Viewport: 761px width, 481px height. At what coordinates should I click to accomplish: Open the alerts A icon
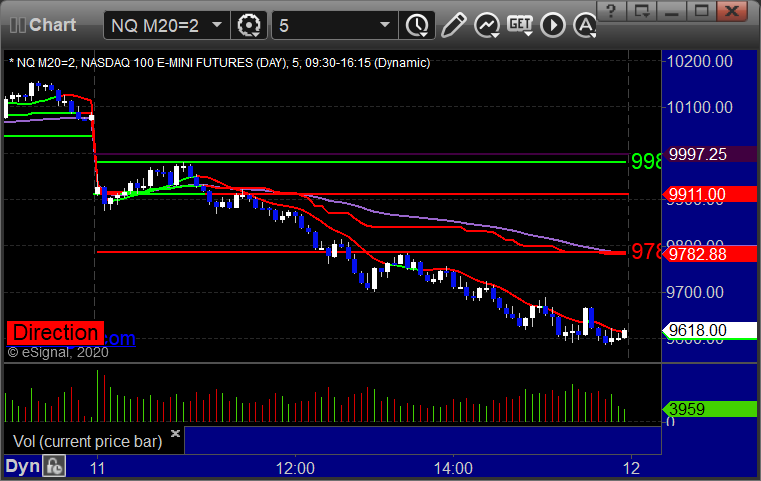(x=584, y=25)
